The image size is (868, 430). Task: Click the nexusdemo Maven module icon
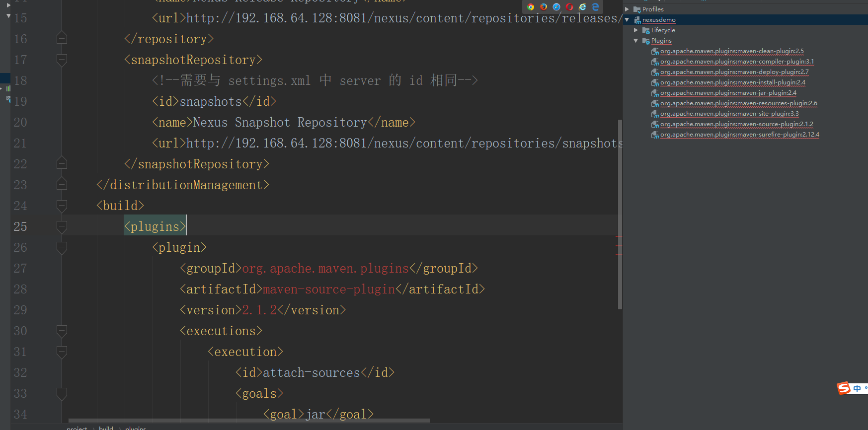click(x=637, y=20)
